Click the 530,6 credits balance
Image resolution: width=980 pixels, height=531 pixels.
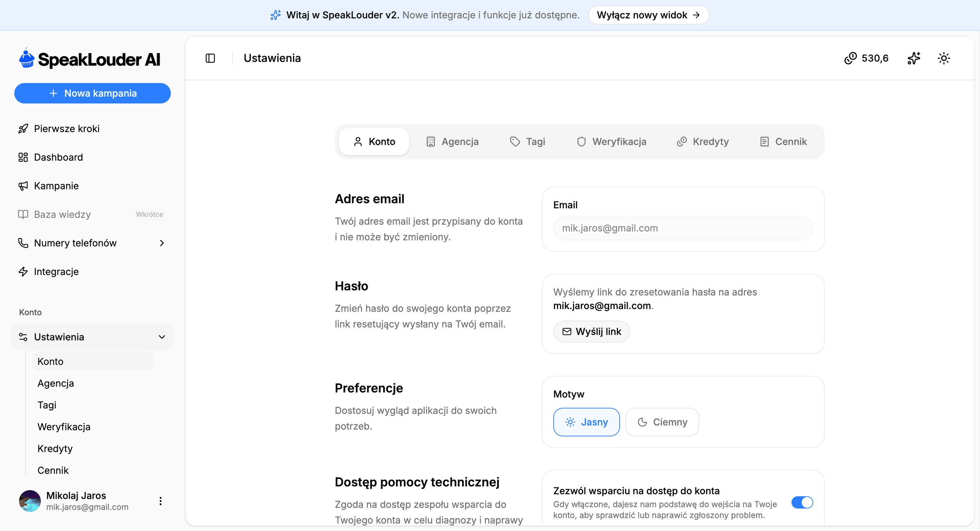point(875,58)
